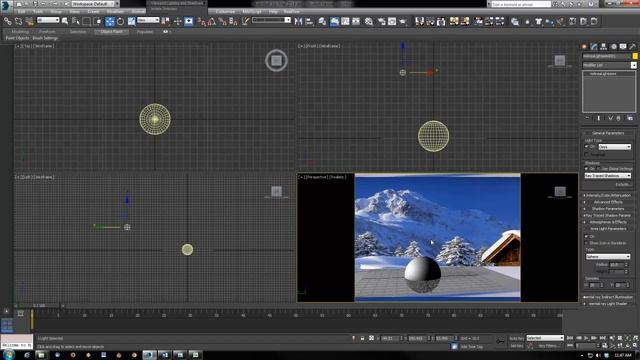Open the Curve Editor icon
Screen dimensions: 640x360
pos(345,21)
